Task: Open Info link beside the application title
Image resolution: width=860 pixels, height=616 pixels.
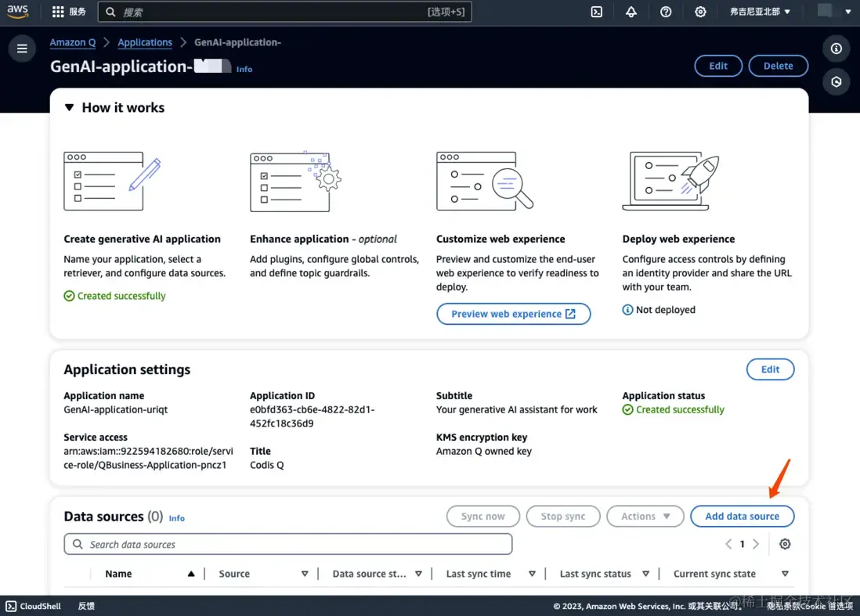Action: tap(244, 69)
